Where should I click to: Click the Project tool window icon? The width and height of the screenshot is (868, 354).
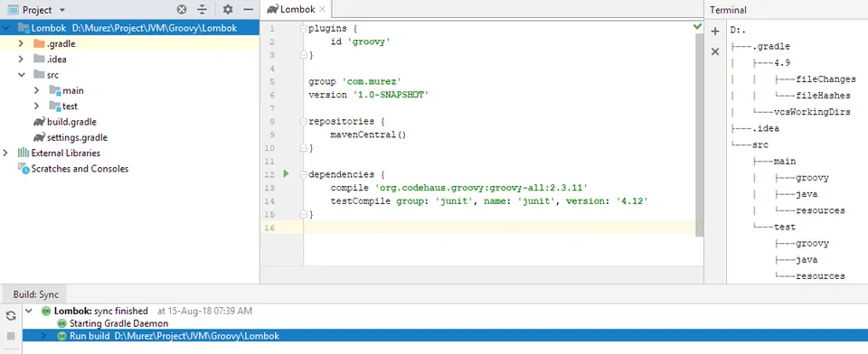[13, 10]
